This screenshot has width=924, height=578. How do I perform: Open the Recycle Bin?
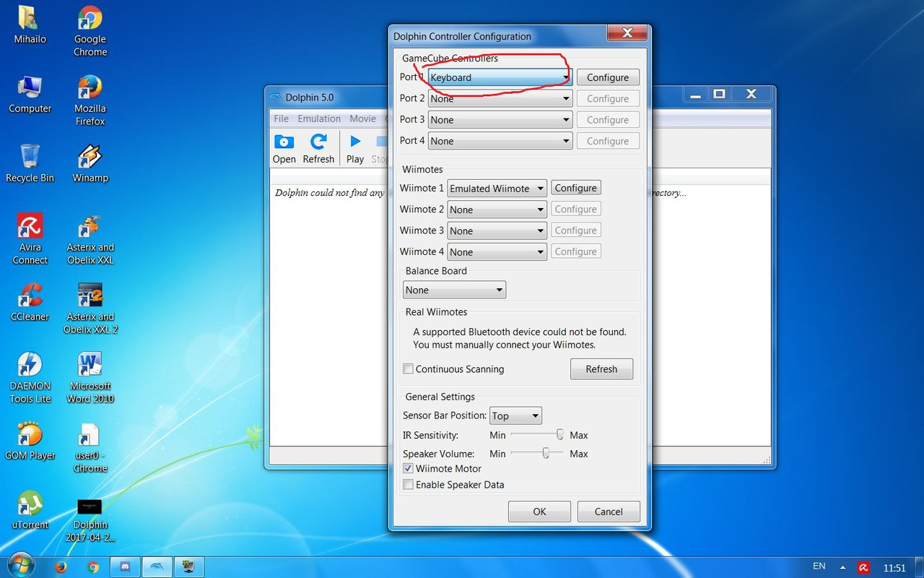pyautogui.click(x=30, y=164)
